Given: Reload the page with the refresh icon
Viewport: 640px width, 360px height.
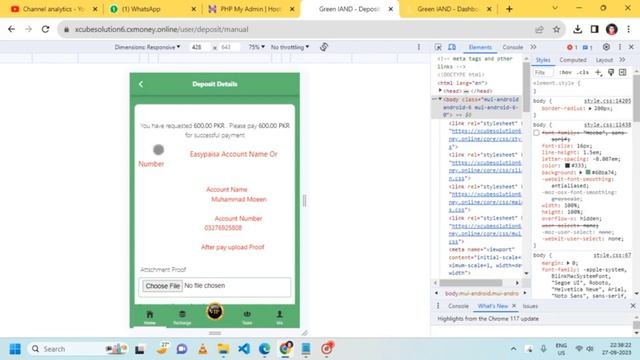Looking at the screenshot, I should 45,29.
